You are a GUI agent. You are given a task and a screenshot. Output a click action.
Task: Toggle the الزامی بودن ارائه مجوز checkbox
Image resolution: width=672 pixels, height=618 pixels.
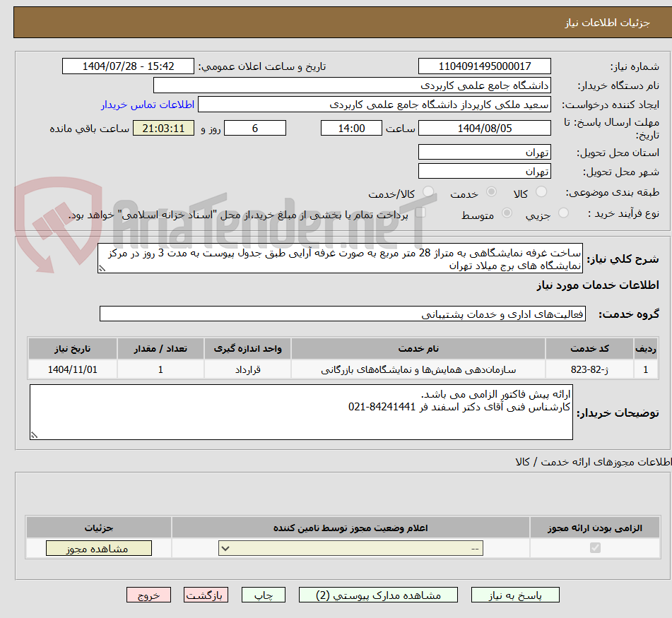[x=596, y=547]
